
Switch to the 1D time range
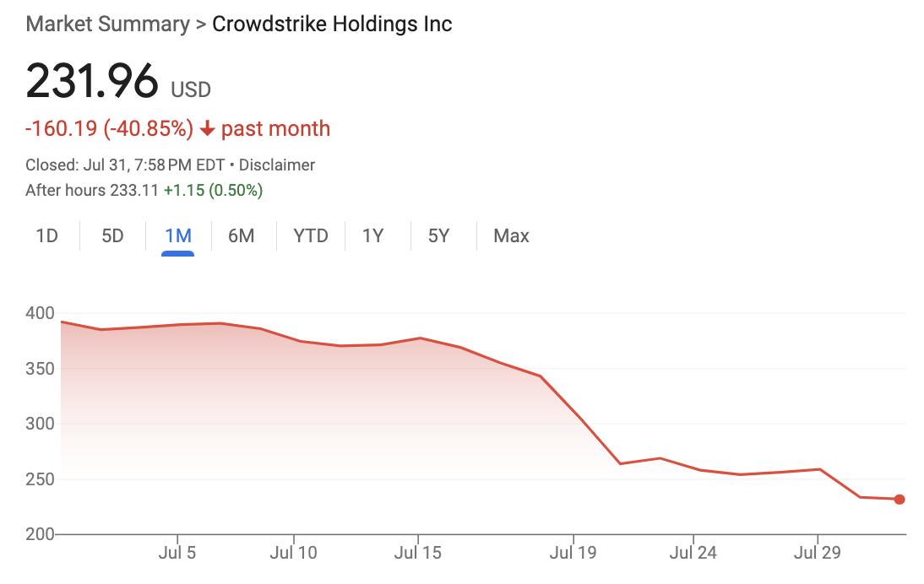(46, 235)
